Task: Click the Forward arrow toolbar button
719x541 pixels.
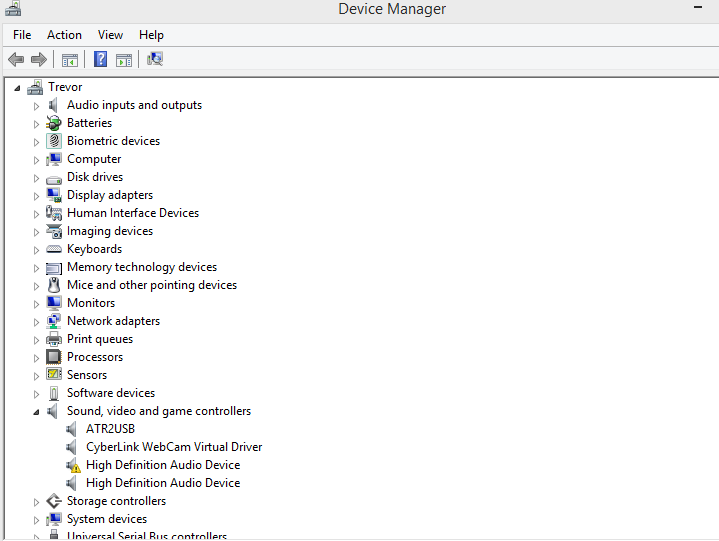Action: (x=39, y=59)
